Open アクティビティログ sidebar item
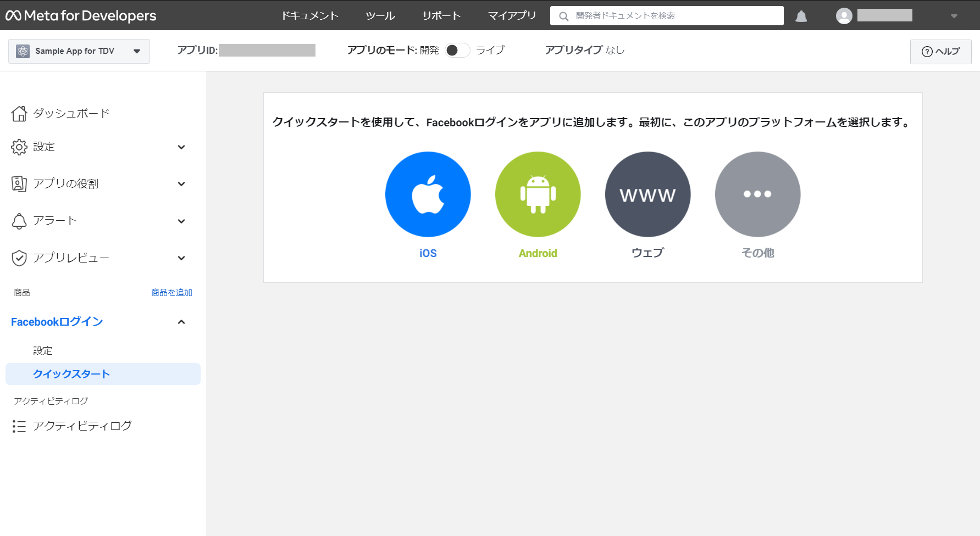Image resolution: width=980 pixels, height=536 pixels. pyautogui.click(x=82, y=426)
